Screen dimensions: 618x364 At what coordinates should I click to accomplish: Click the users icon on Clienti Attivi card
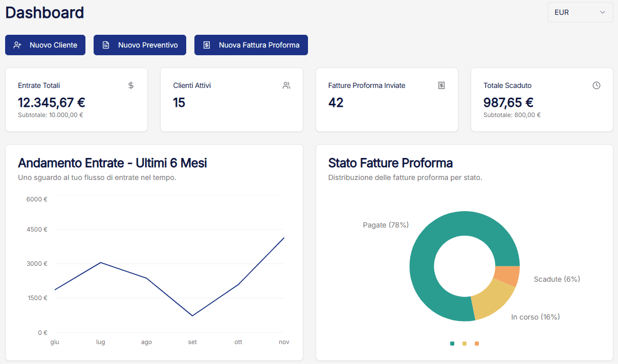[286, 85]
